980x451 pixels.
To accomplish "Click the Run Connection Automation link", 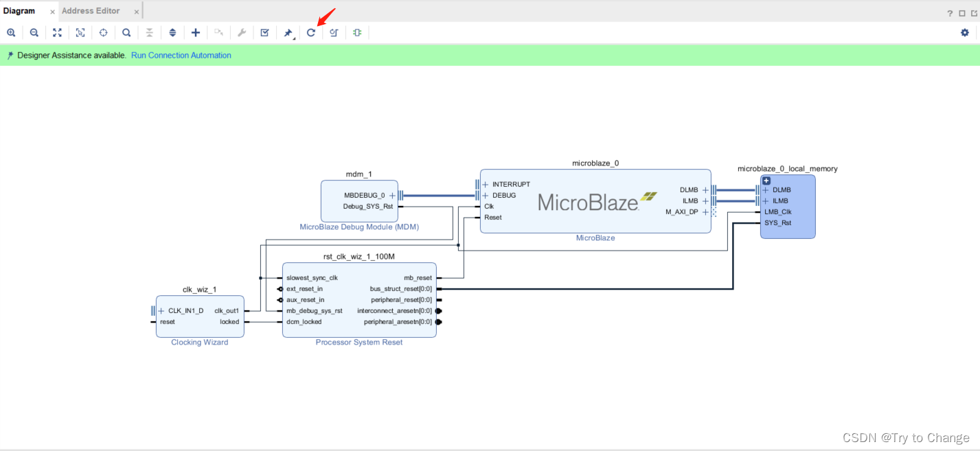I will (x=181, y=55).
